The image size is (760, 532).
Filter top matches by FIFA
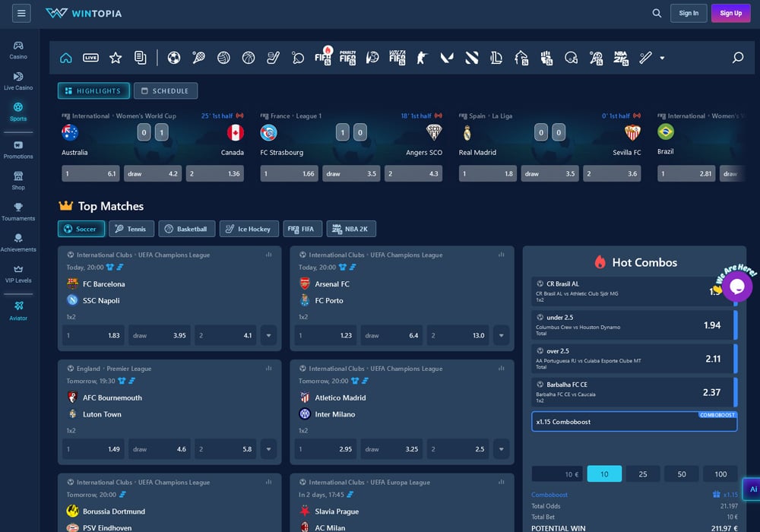pos(302,229)
